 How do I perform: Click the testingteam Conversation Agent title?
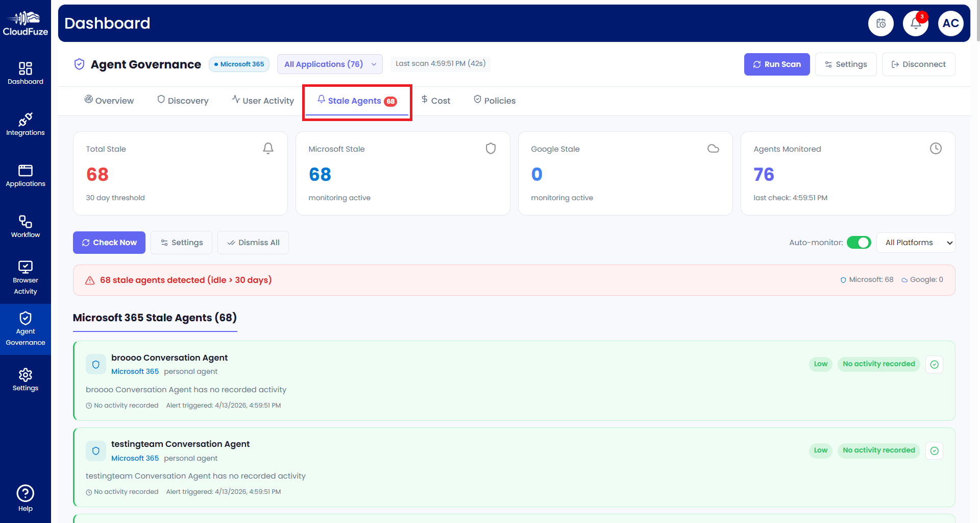180,444
